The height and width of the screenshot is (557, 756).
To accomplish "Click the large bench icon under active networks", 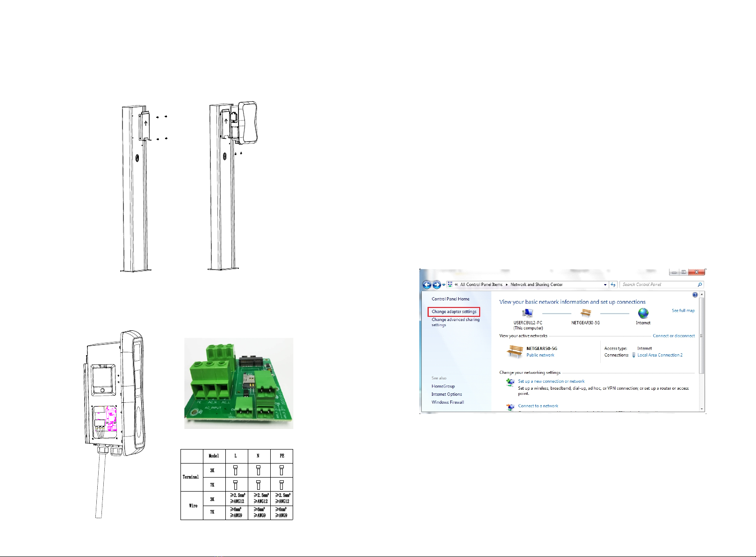I will 515,351.
